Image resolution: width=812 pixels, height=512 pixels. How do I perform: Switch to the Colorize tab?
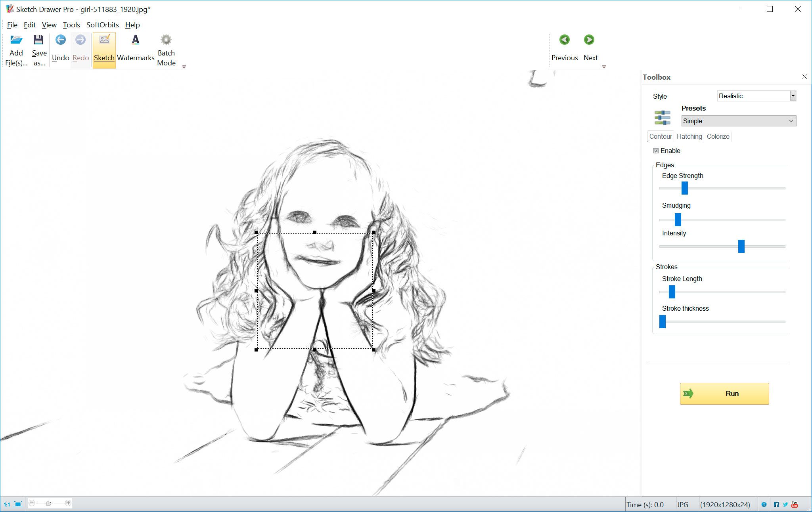coord(718,136)
